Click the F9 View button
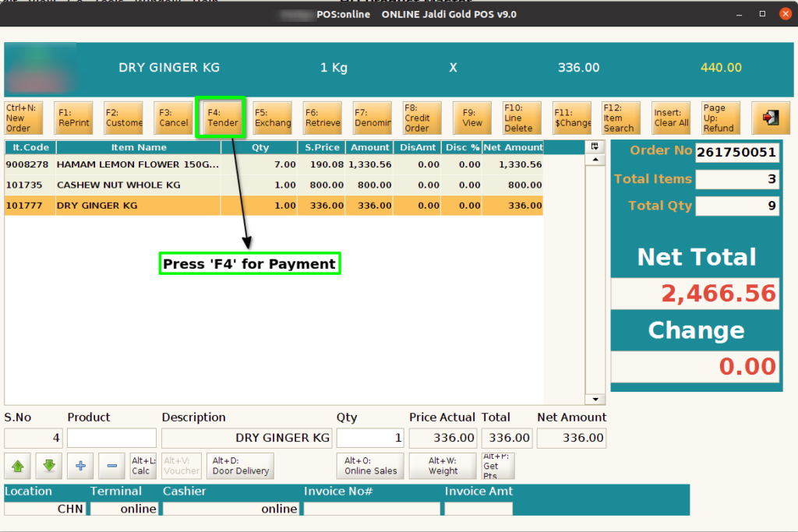This screenshot has width=798, height=532. point(472,118)
